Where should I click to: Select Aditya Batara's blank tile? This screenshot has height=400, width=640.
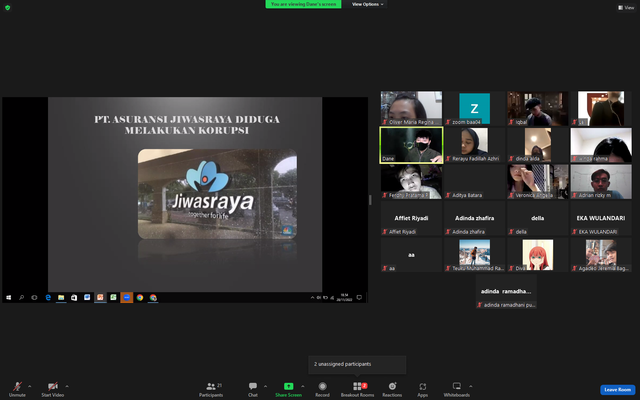coord(474,182)
